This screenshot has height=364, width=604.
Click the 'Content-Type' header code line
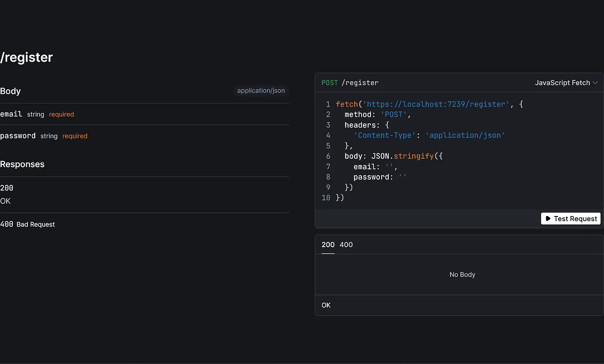429,135
